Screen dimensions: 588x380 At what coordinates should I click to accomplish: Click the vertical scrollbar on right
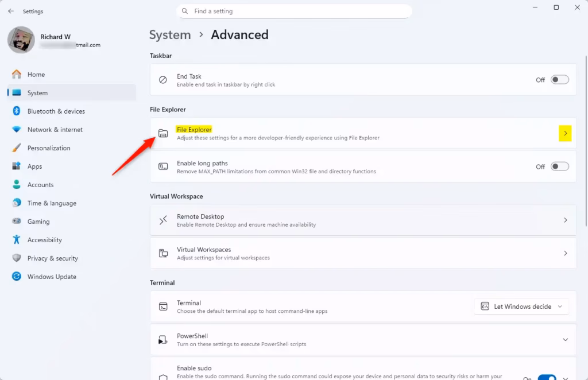point(586,141)
